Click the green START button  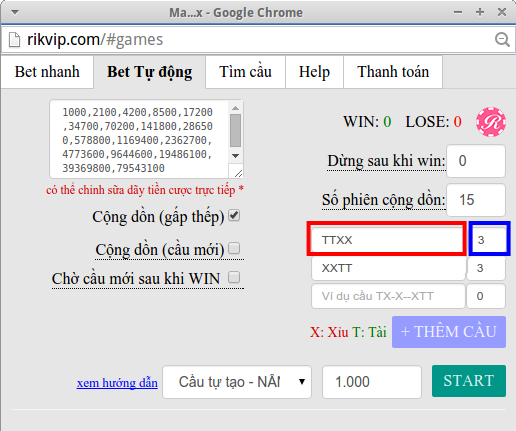(x=469, y=381)
